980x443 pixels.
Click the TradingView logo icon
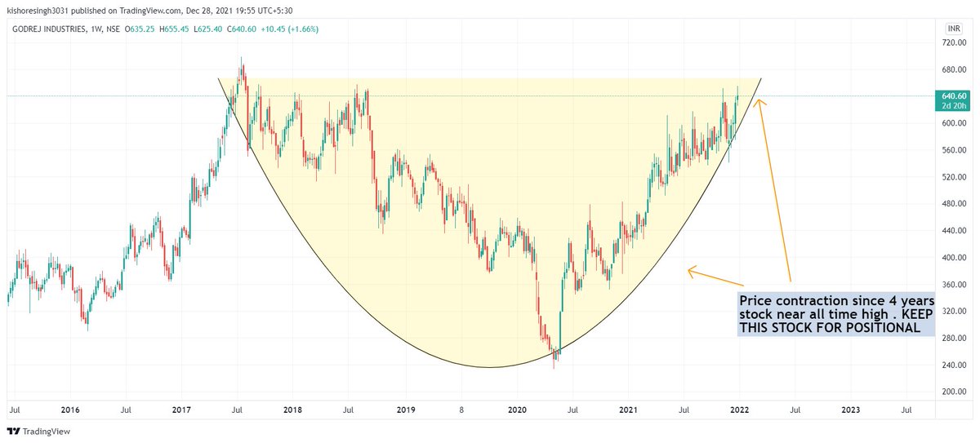pyautogui.click(x=14, y=432)
